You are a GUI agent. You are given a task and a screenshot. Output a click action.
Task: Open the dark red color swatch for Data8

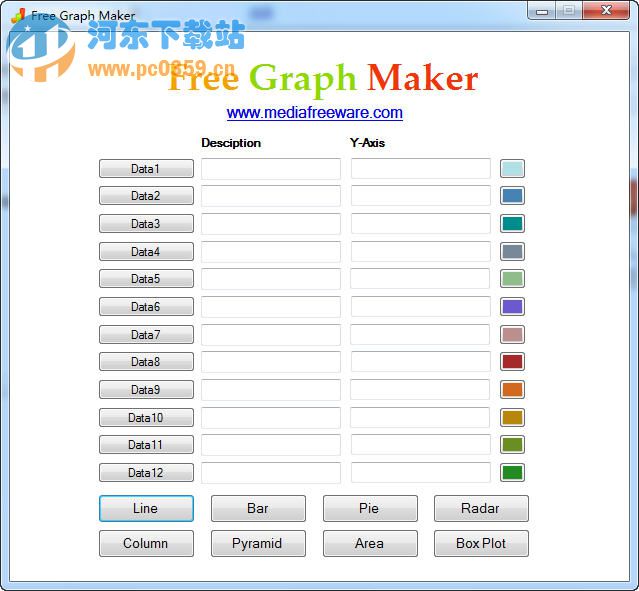click(x=512, y=362)
